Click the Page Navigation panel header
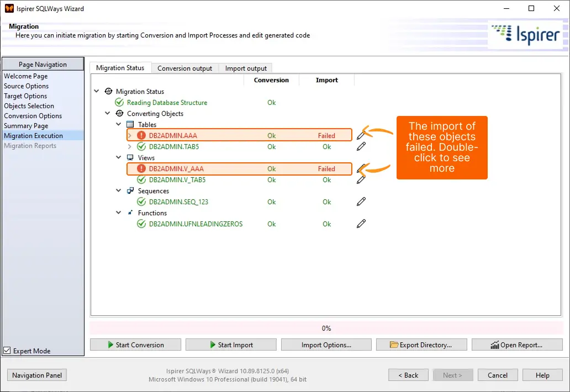 [43, 64]
